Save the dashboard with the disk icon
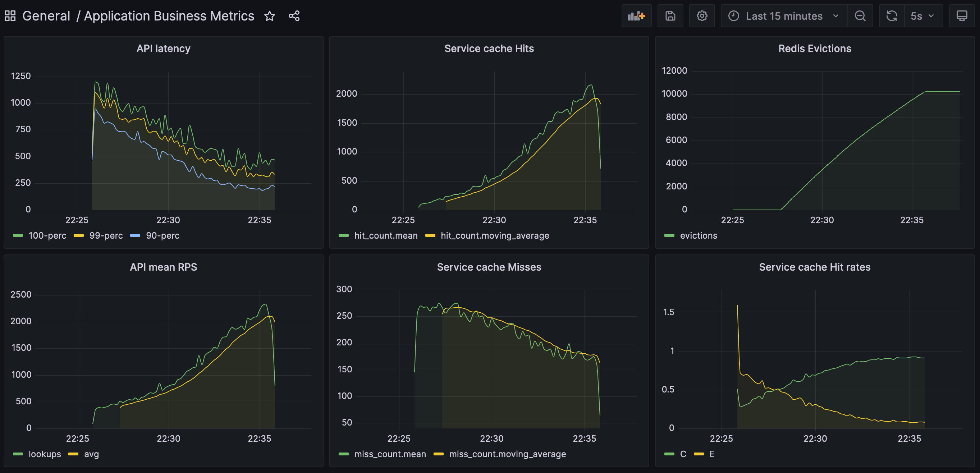The height and width of the screenshot is (473, 980). tap(670, 16)
